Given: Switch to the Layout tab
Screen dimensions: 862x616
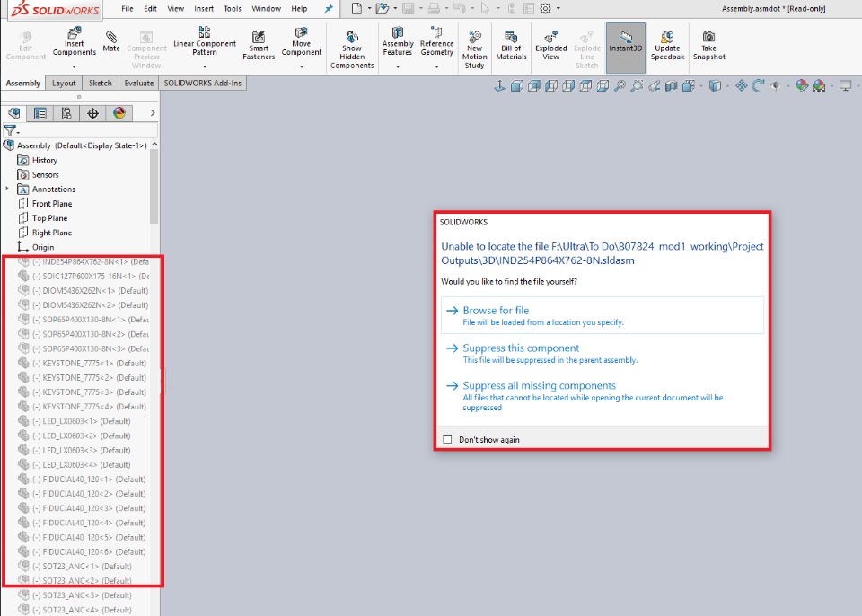Looking at the screenshot, I should coord(64,83).
